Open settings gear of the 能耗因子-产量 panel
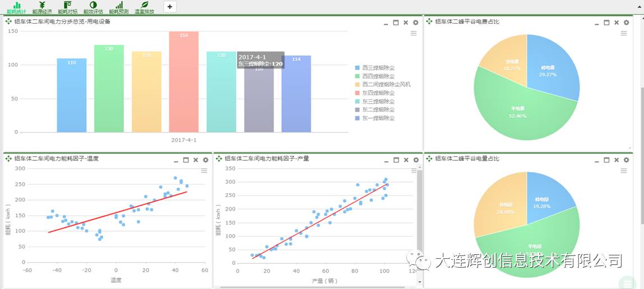This screenshot has width=644, height=289. (415, 160)
